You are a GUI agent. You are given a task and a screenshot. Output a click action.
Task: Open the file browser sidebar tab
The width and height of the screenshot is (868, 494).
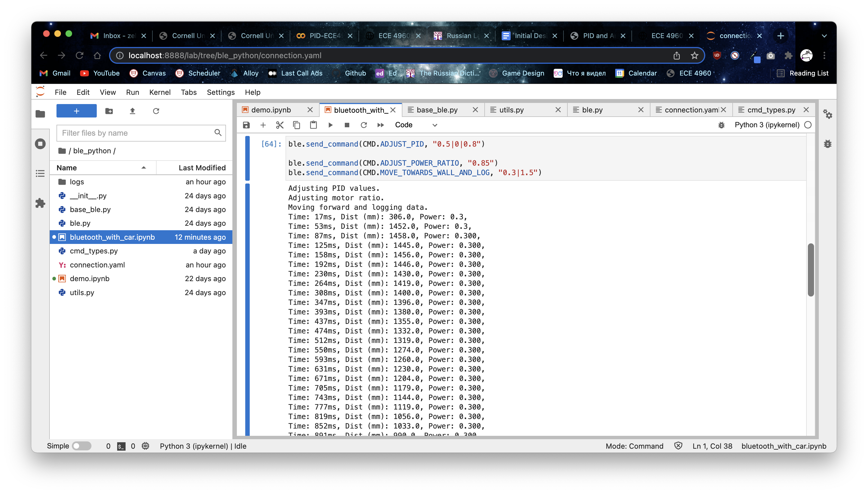pyautogui.click(x=40, y=114)
